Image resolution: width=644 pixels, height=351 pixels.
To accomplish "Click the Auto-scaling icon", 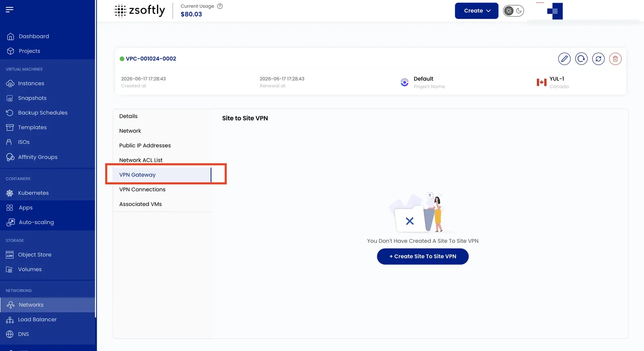I will click(10, 222).
